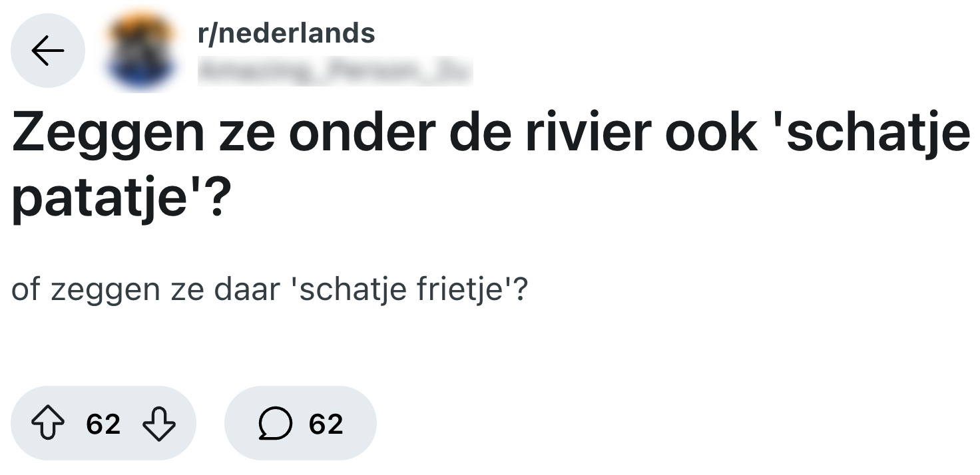Image resolution: width=980 pixels, height=475 pixels.
Task: Open the blurred post author's profile
Action: click(x=335, y=71)
